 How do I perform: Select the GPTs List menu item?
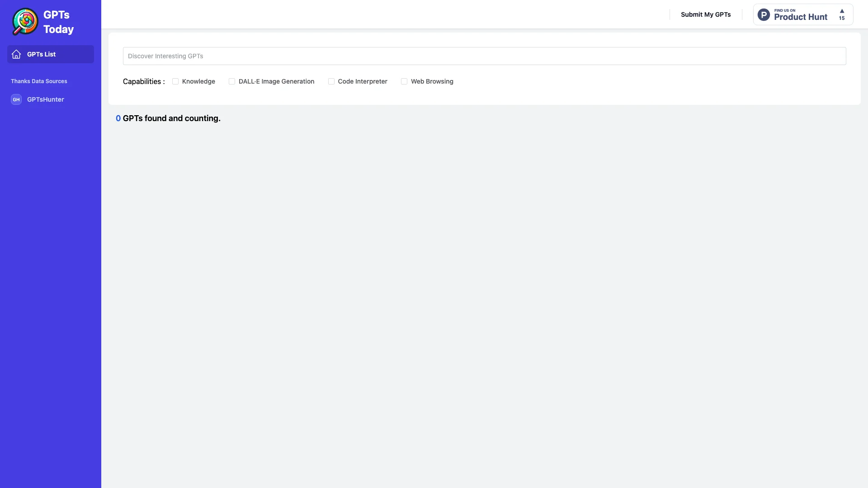pos(51,54)
